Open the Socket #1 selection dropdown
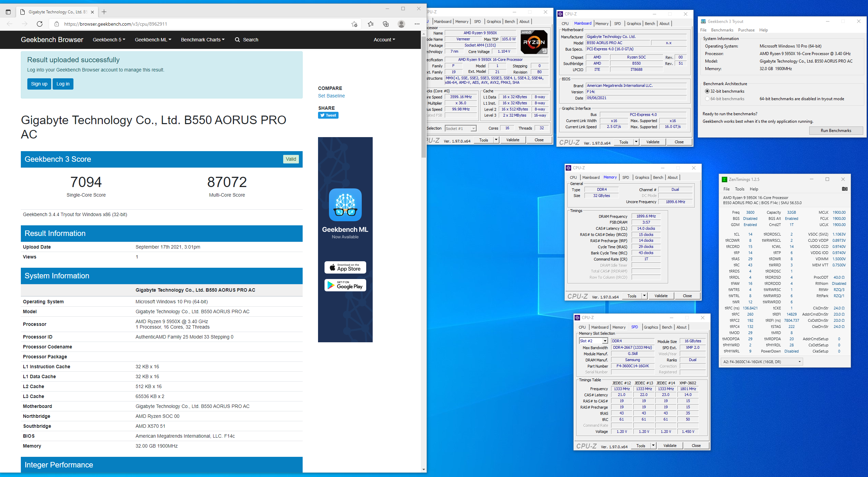 point(461,129)
